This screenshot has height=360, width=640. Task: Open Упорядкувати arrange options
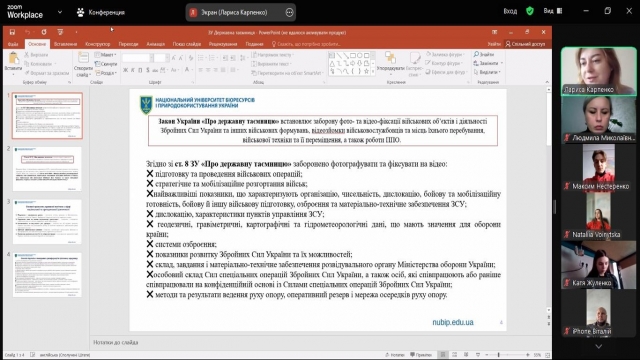click(x=390, y=62)
